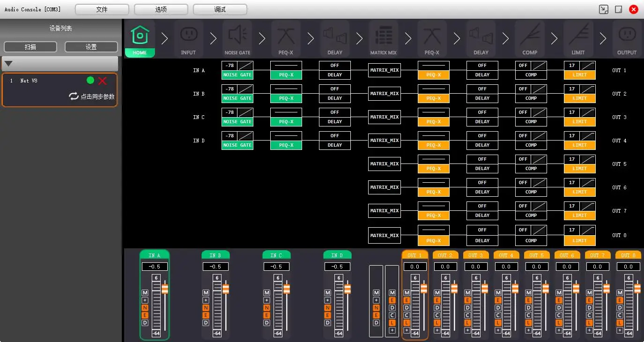
Task: Open the MATRIX MIX icon
Action: click(383, 36)
